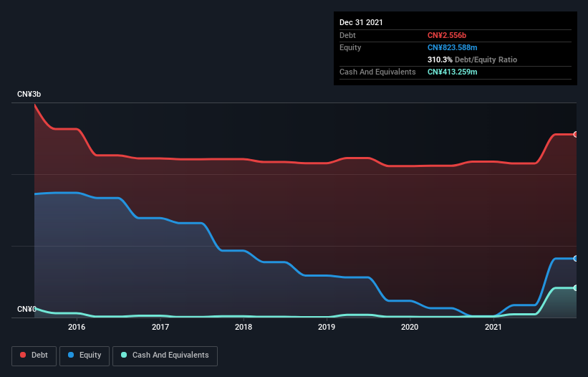Toggle the Equity series legend button
The height and width of the screenshot is (377, 588).
[x=85, y=355]
